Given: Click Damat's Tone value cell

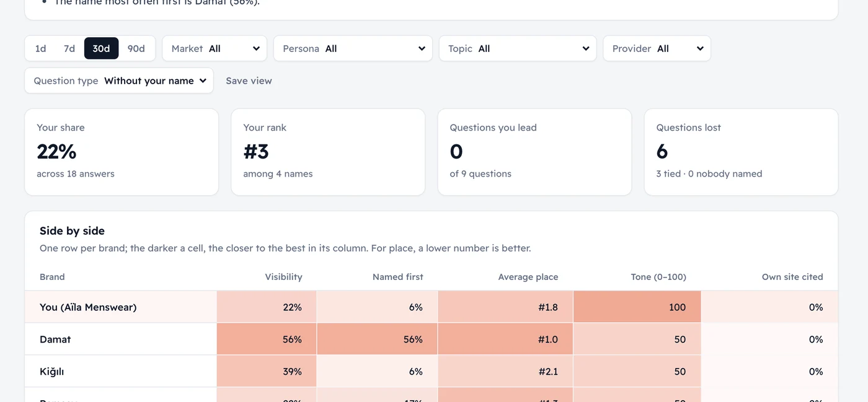Looking at the screenshot, I should click(637, 339).
